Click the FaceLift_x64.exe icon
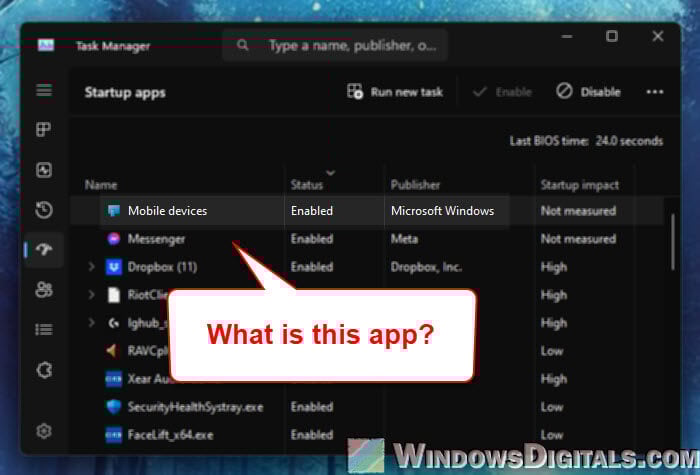The image size is (700, 475). (x=113, y=435)
